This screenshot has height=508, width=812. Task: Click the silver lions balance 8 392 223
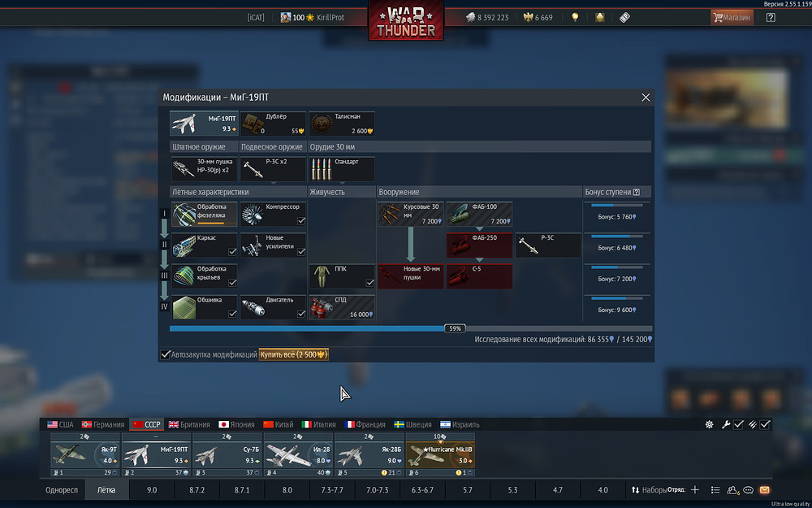point(487,18)
